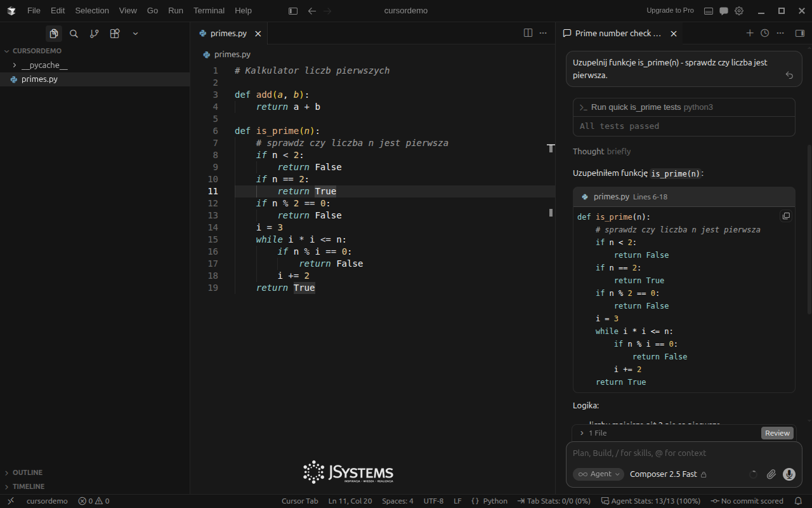Attach a file with the paperclip icon
The image size is (812, 508).
[771, 474]
